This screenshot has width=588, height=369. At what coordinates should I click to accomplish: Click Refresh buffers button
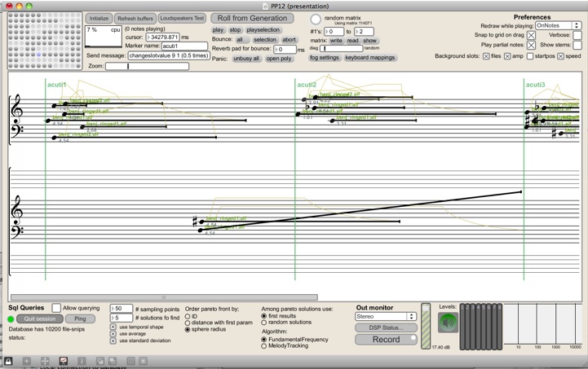(x=135, y=19)
